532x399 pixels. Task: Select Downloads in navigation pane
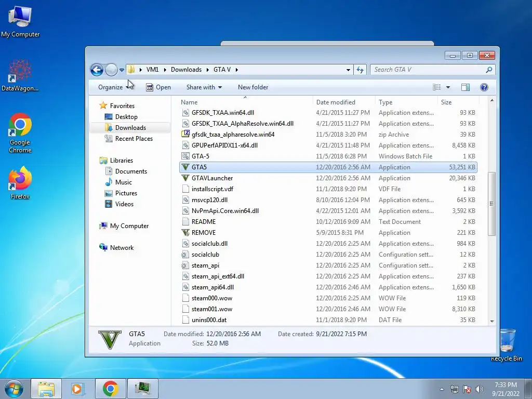tap(130, 128)
